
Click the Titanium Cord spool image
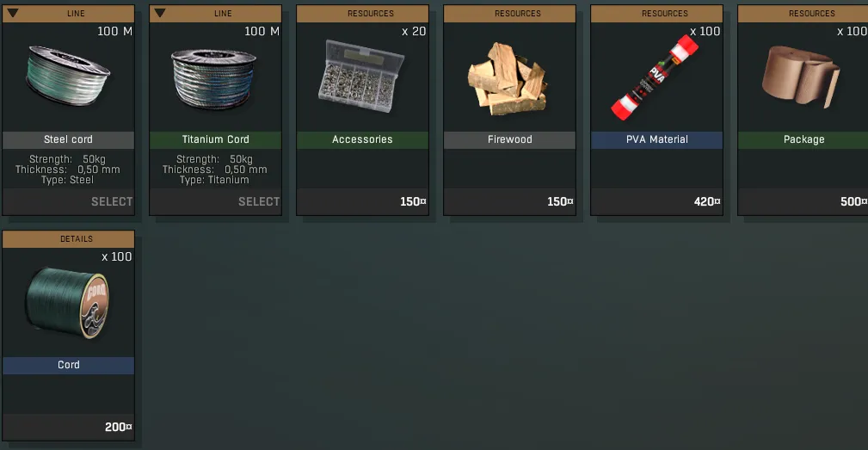213,78
